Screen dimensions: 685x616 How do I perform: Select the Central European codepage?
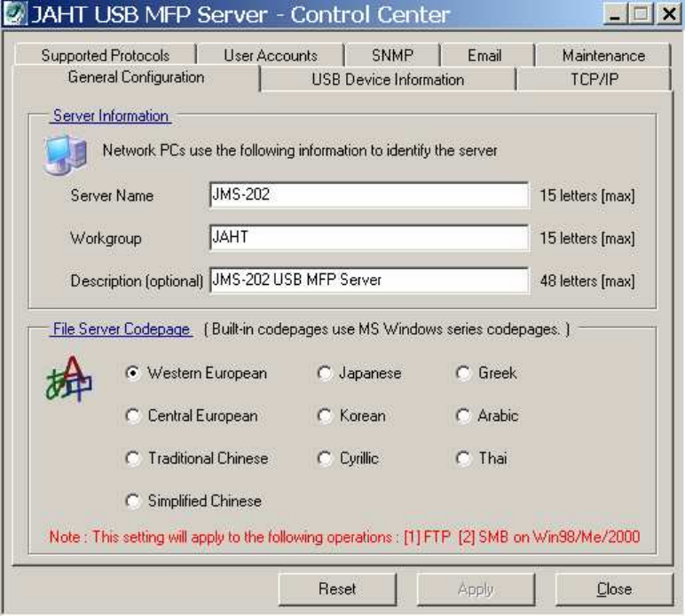tap(192, 415)
